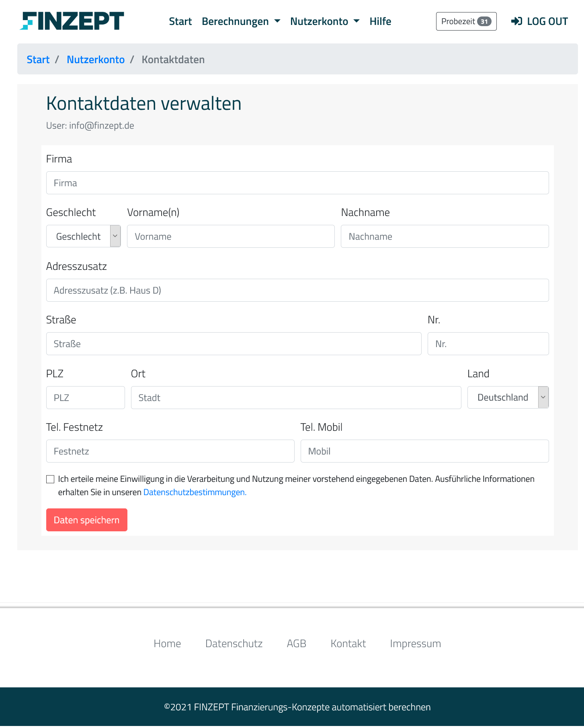
Task: Focus the Festnetz phone field
Action: click(170, 451)
